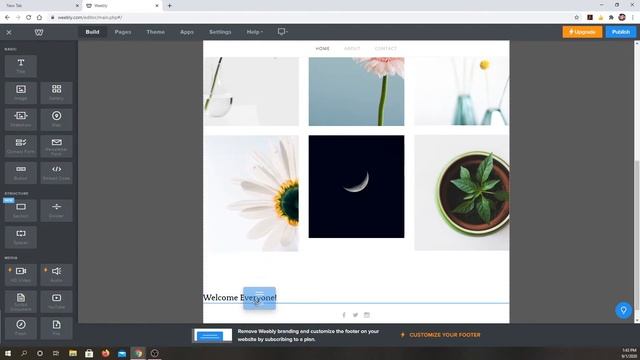Select the Audio element
The width and height of the screenshot is (640, 360).
click(56, 275)
